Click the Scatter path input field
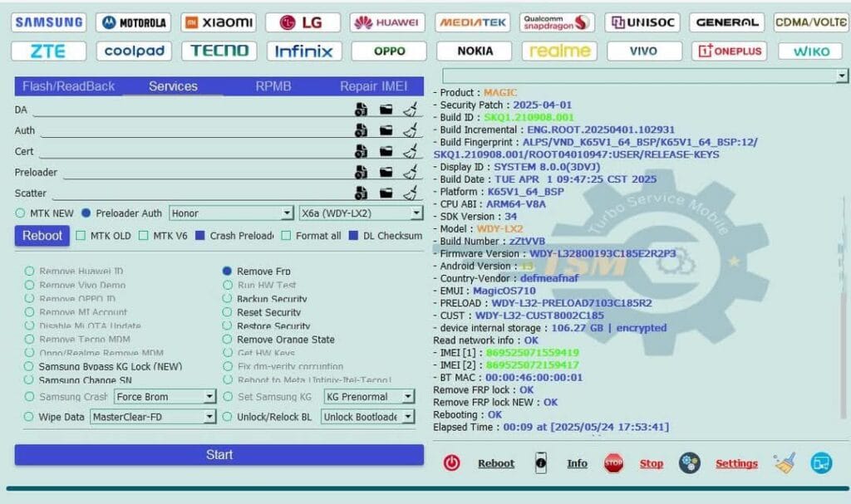Viewport: 851px width, 504px height. (x=202, y=193)
